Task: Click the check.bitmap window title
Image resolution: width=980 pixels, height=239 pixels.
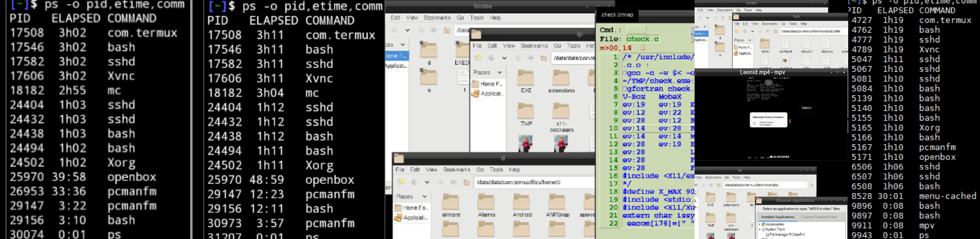Action: pos(617,14)
